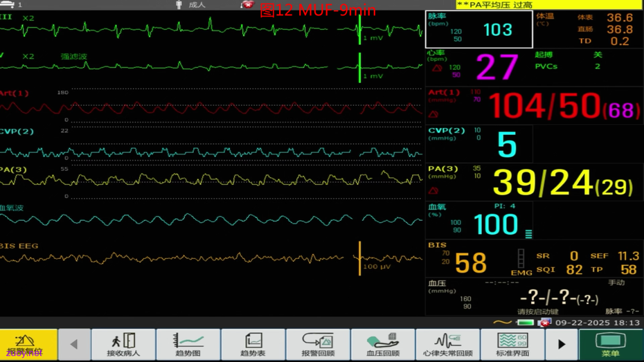Select the pulse rate (脉率) 103 panel
The image size is (644, 362).
(x=479, y=29)
